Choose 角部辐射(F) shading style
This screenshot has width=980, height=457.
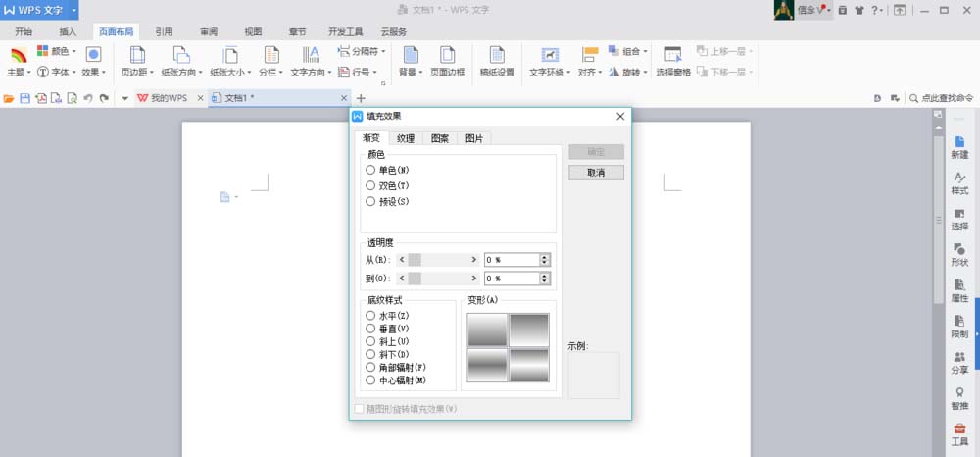[x=370, y=367]
